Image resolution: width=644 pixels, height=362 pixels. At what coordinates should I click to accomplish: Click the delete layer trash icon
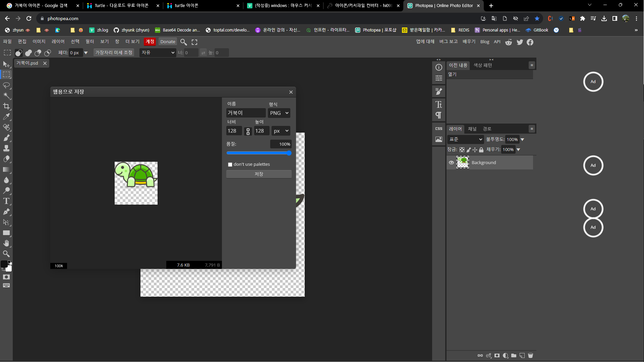tap(530, 356)
